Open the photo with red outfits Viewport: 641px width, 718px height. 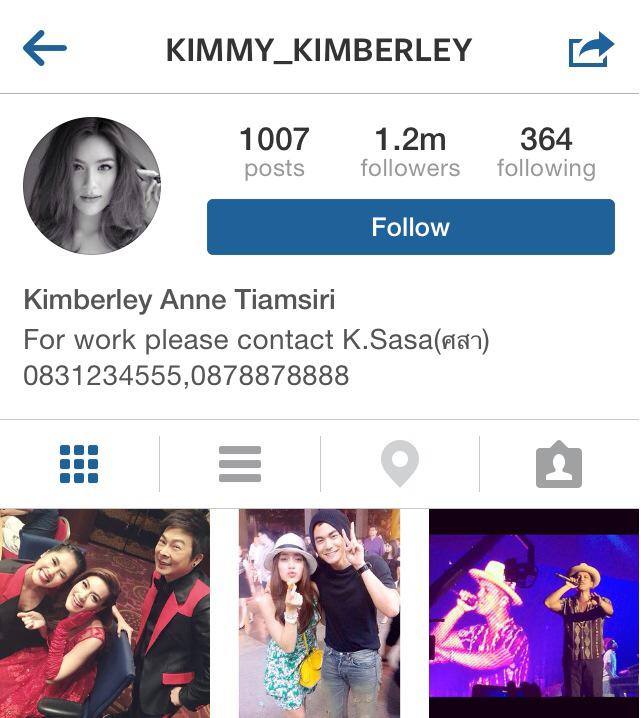click(105, 613)
